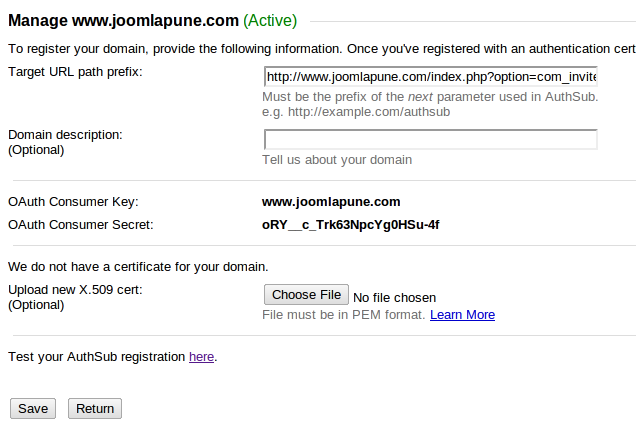Image resolution: width=636 pixels, height=440 pixels.
Task: Click the 'Domain description:' label
Action: click(65, 135)
